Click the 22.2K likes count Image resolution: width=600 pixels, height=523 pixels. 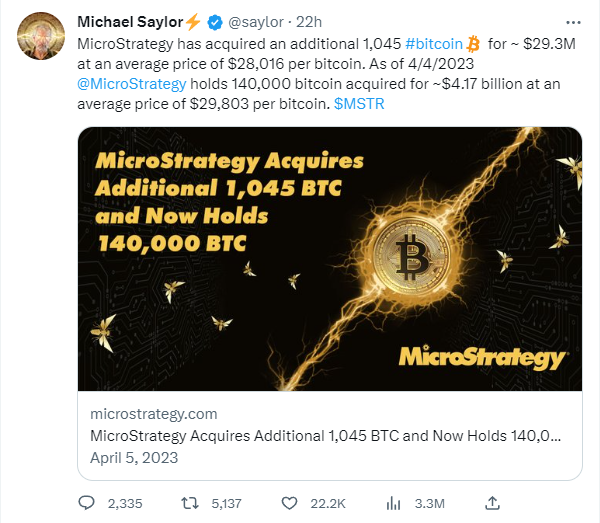[x=328, y=503]
